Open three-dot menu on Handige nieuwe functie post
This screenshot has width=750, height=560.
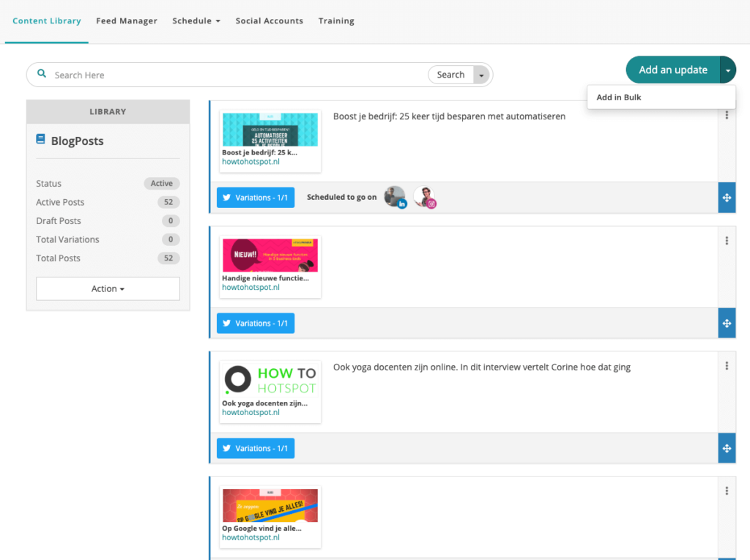[727, 241]
